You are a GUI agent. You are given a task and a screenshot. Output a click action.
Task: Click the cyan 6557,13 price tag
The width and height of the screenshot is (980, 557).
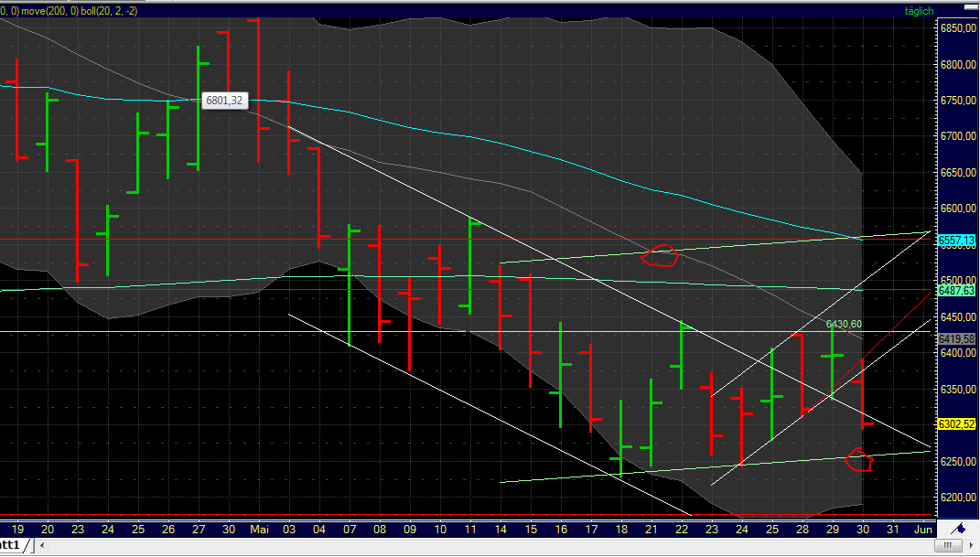click(955, 240)
